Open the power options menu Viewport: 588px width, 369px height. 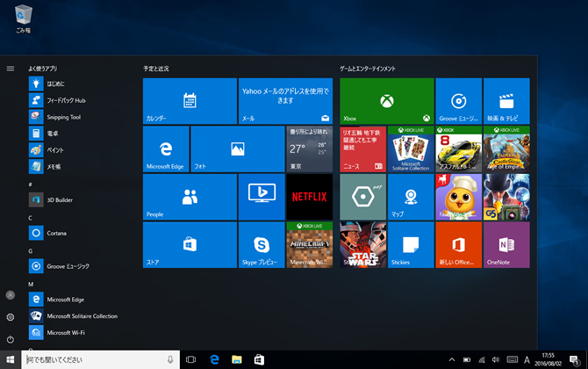pyautogui.click(x=11, y=338)
